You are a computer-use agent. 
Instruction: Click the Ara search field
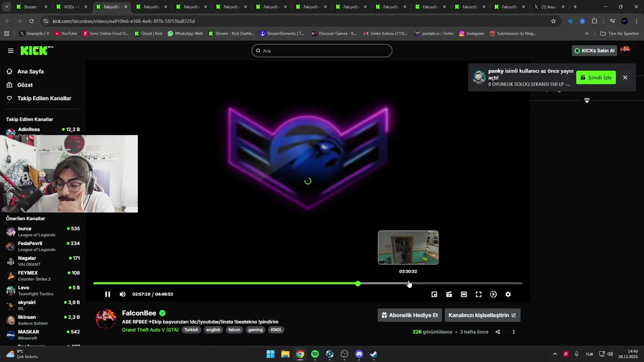pos(322,50)
